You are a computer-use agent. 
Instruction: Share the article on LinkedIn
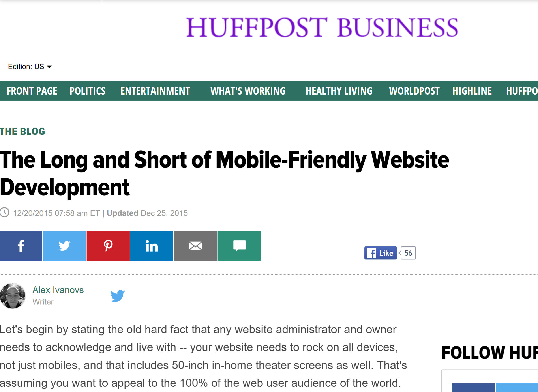click(x=152, y=246)
